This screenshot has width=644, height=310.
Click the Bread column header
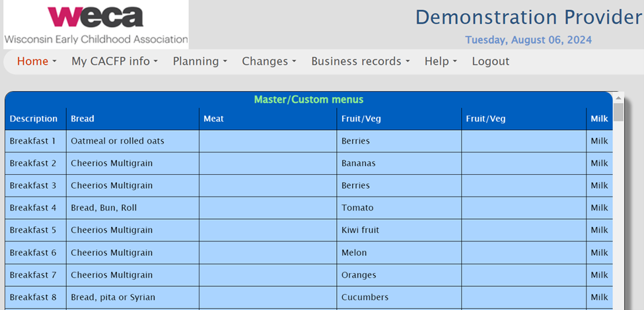point(83,119)
